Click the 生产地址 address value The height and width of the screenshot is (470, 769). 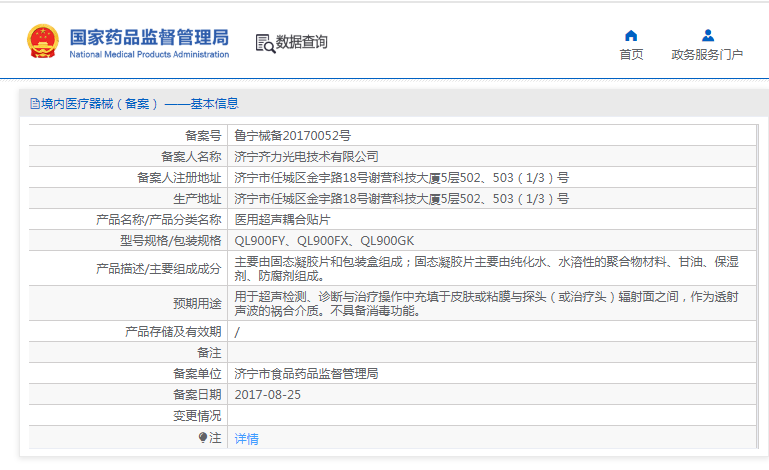tap(402, 199)
